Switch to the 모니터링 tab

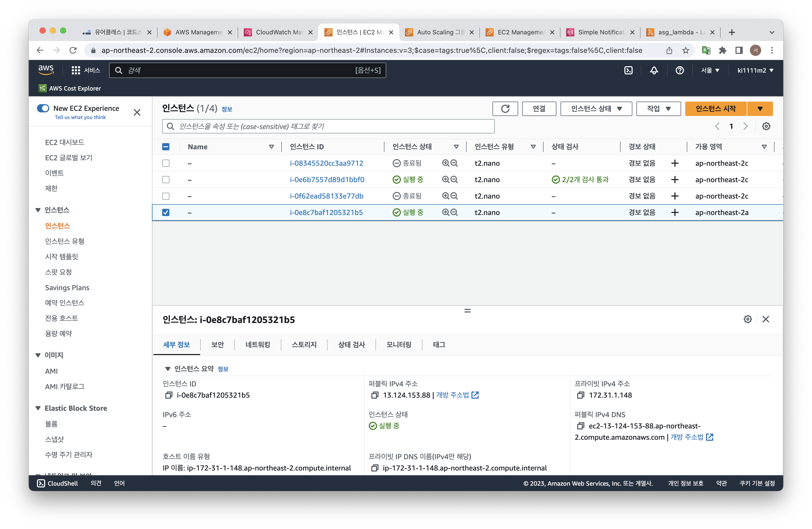coord(399,345)
